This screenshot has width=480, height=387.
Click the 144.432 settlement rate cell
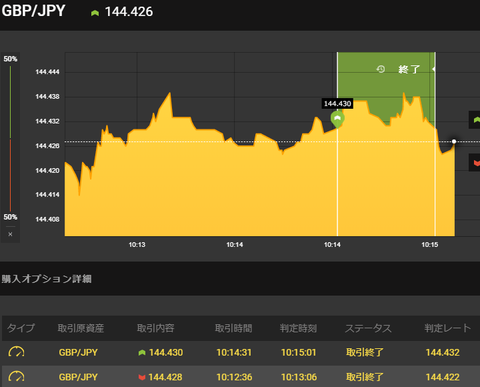pos(443,352)
